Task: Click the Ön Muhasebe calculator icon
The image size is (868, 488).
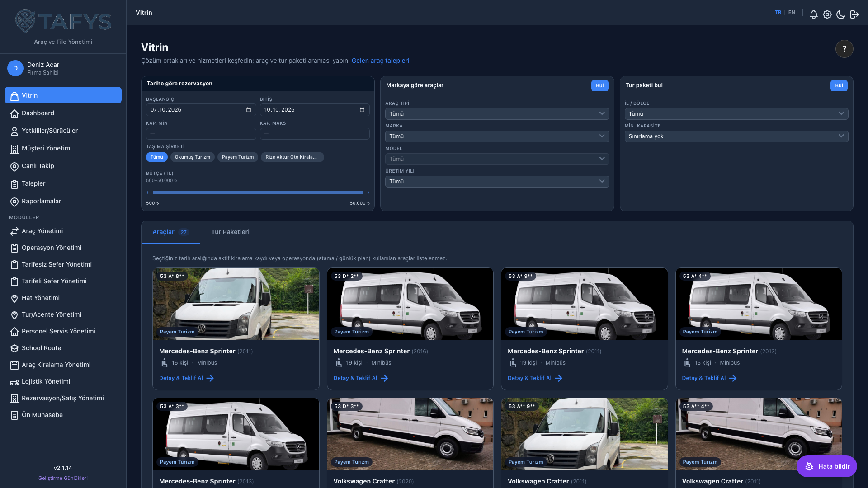Action: pos(14,415)
